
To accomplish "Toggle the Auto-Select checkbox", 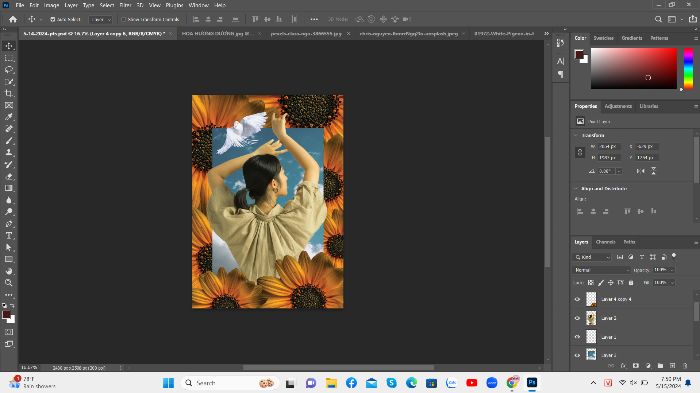I will pos(53,20).
